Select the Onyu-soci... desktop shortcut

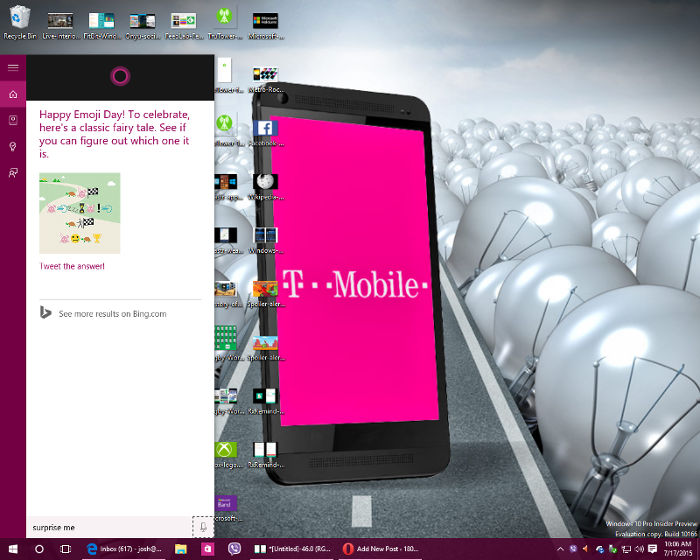[x=142, y=25]
